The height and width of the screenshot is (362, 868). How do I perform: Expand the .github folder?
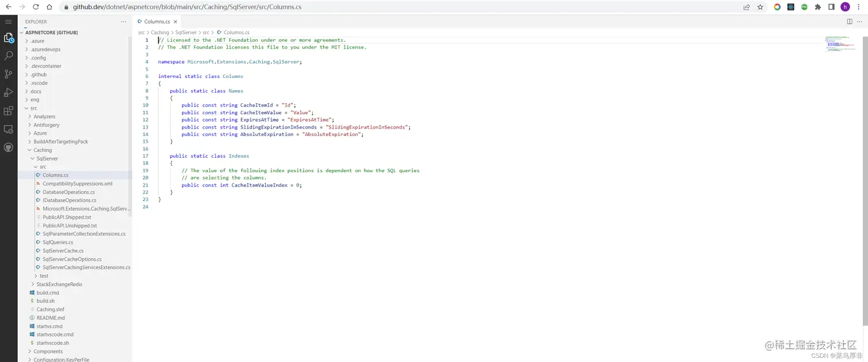pos(75,75)
